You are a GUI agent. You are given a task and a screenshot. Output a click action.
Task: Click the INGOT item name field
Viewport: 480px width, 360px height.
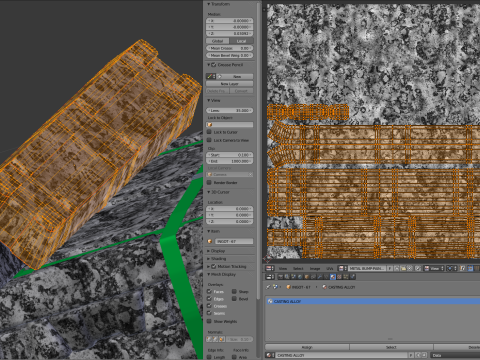coord(234,241)
